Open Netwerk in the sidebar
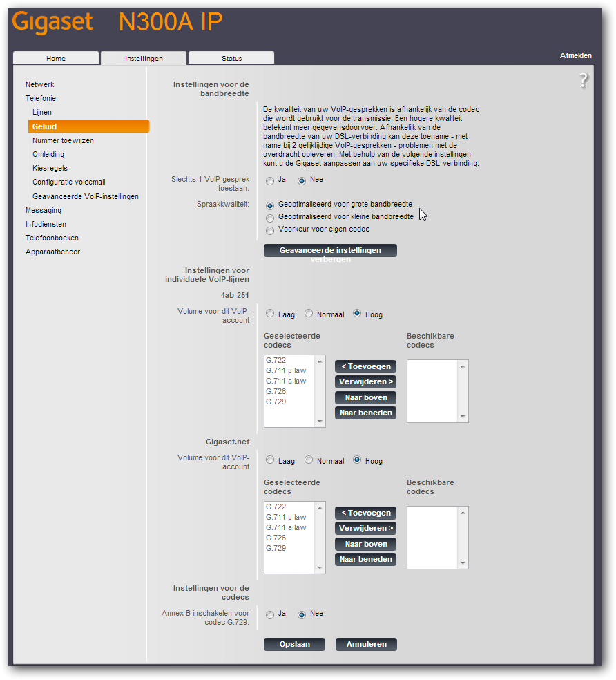Image resolution: width=616 pixels, height=680 pixels. point(39,84)
